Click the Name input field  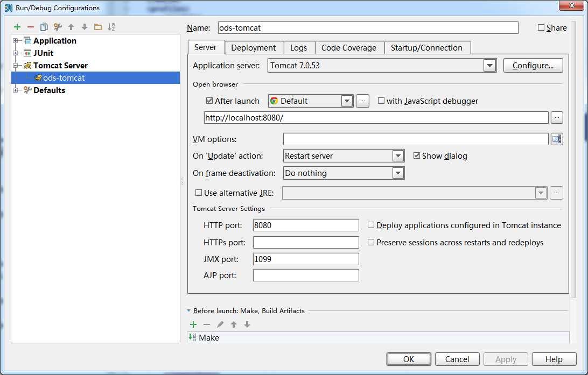pos(368,28)
